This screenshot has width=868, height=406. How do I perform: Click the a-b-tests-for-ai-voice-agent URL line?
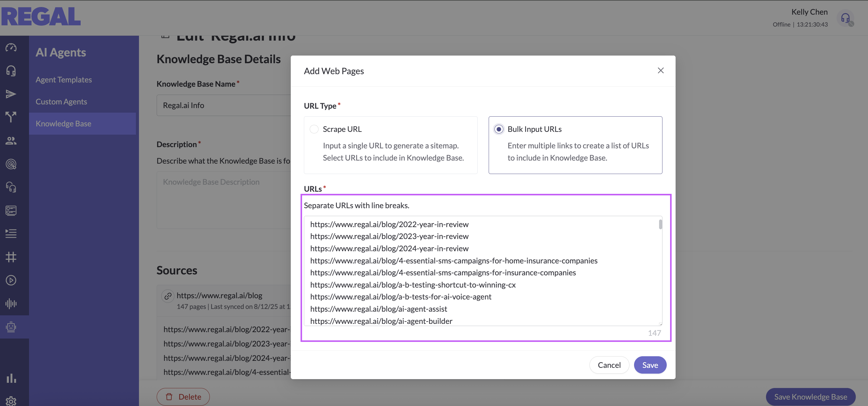[x=401, y=297]
